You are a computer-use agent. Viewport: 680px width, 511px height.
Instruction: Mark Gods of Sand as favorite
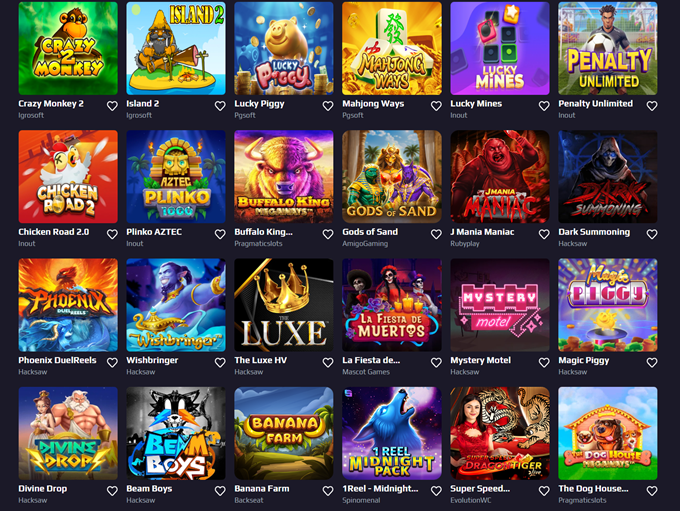(436, 234)
